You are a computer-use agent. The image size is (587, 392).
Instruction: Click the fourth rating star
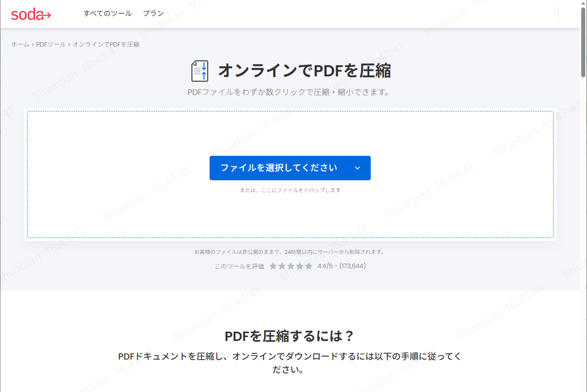pyautogui.click(x=300, y=266)
